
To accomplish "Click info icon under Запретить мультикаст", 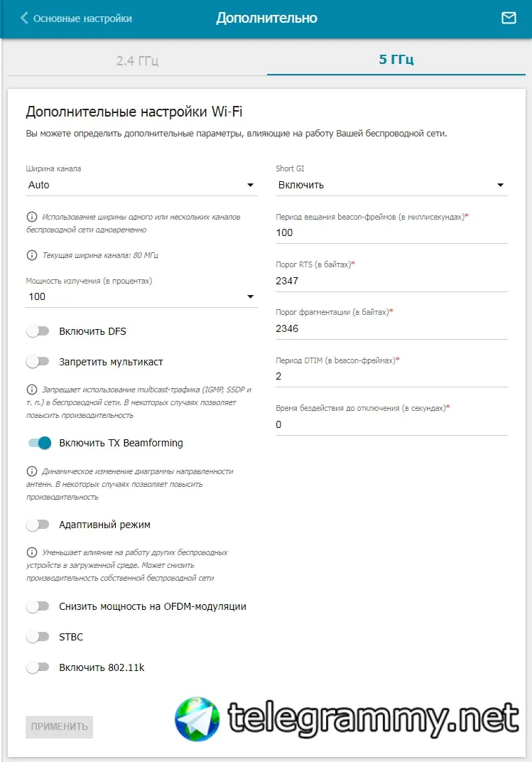I will [31, 390].
